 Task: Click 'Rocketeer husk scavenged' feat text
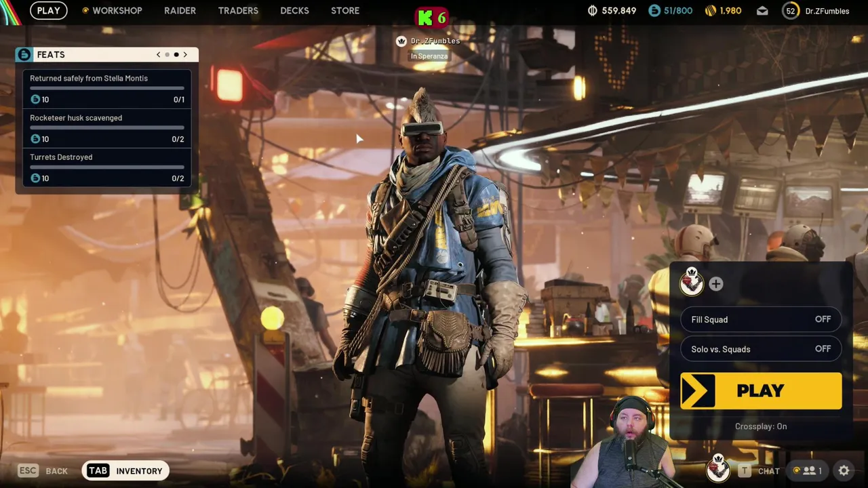(x=76, y=118)
